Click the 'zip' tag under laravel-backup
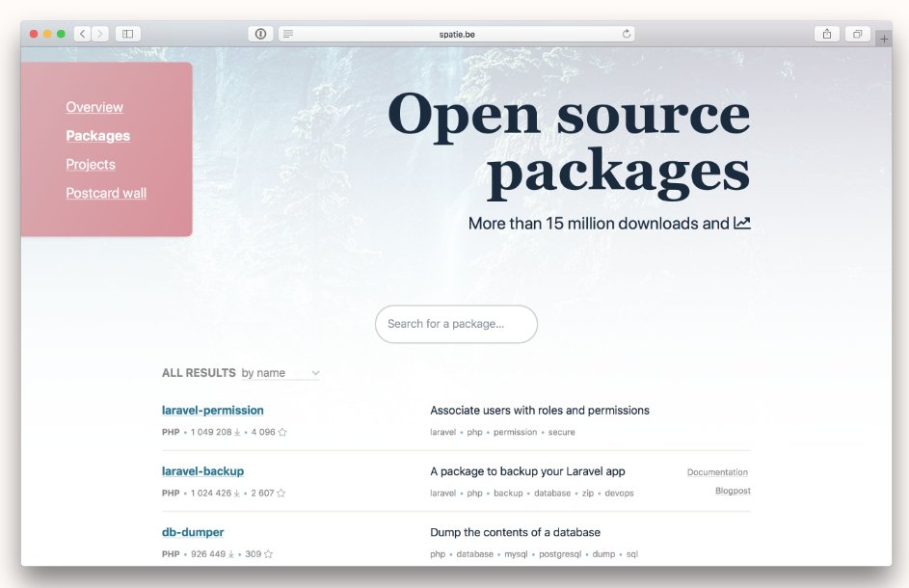Screen dimensions: 909x588 [x=588, y=493]
